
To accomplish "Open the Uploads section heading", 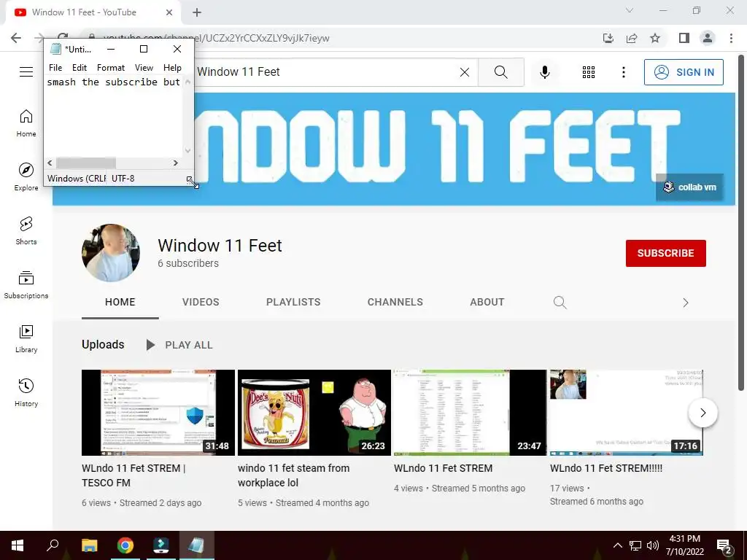I will click(103, 344).
